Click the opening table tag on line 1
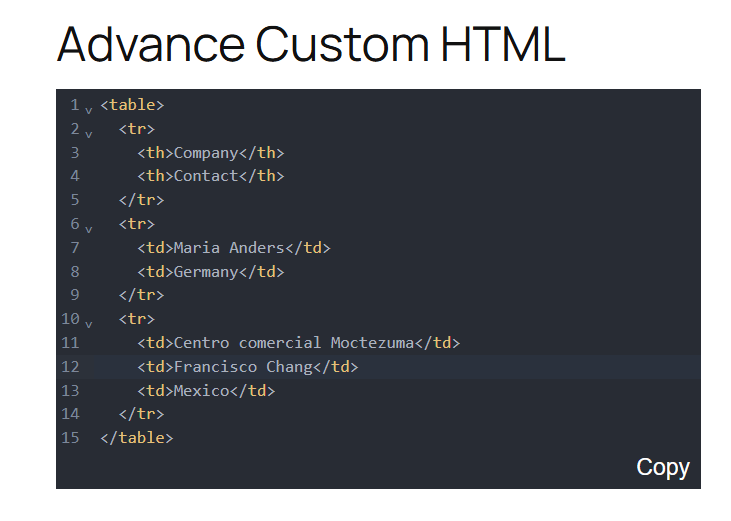 pos(132,105)
